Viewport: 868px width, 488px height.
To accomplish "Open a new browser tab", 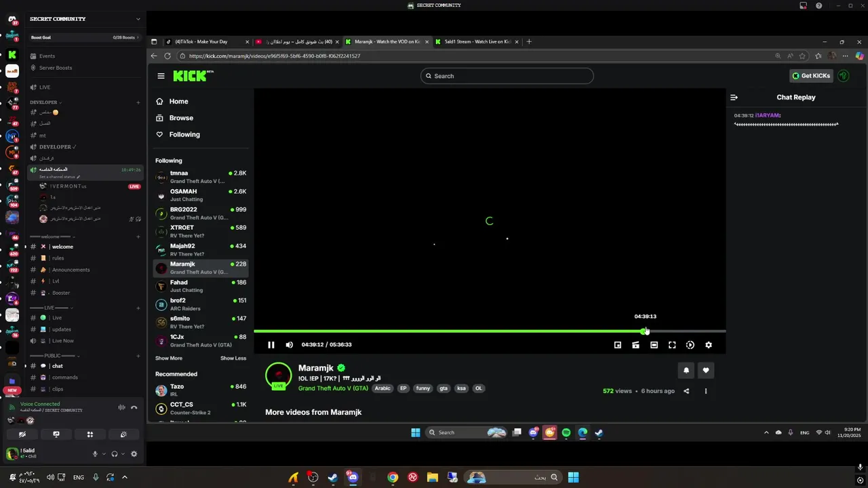I will click(x=529, y=42).
